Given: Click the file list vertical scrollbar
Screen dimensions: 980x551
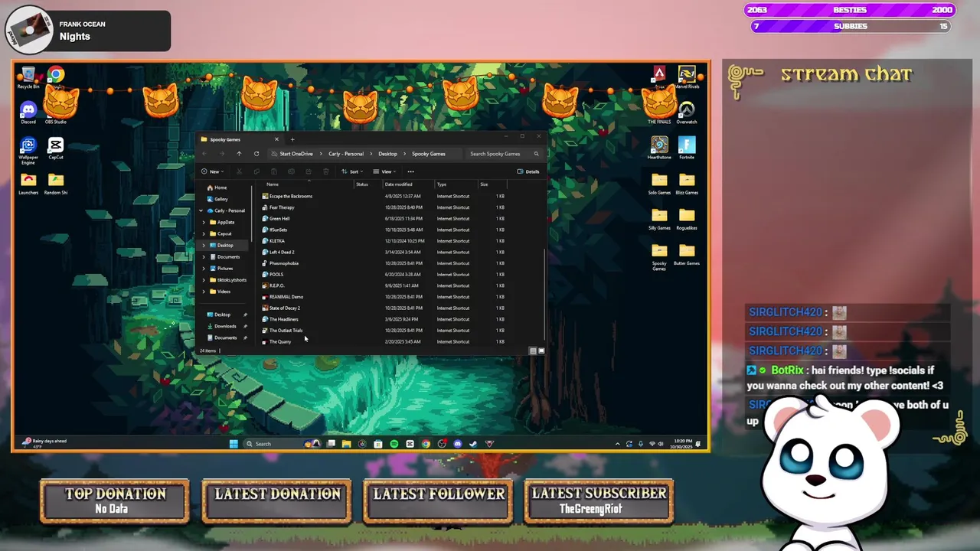Looking at the screenshot, I should coord(544,295).
